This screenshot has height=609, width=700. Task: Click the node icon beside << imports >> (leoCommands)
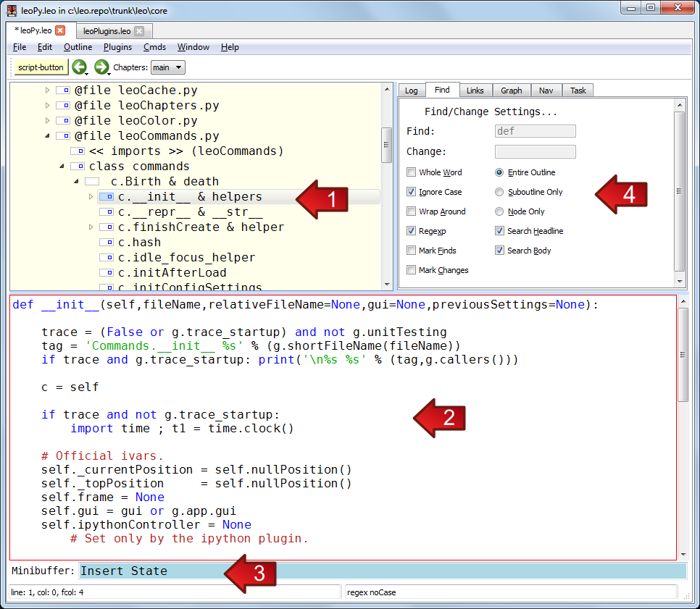point(78,151)
